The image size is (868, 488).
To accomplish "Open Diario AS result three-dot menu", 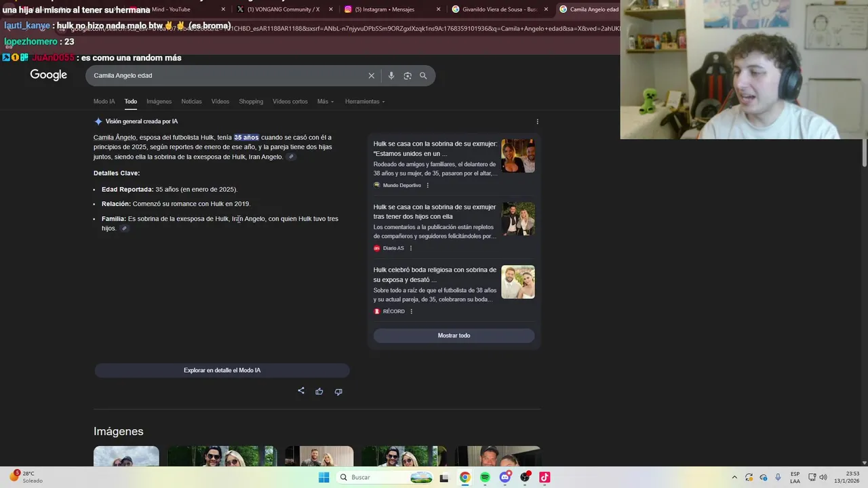I will point(410,249).
